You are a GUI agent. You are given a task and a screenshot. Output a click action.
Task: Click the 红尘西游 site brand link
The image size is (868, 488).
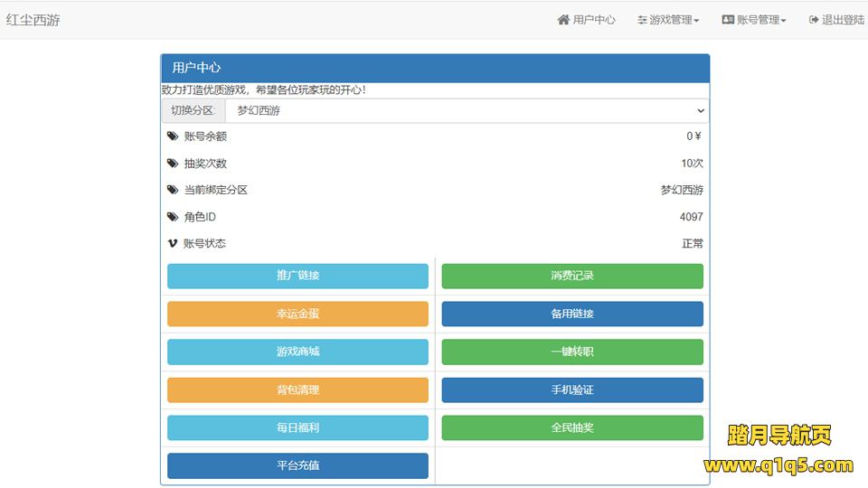[33, 20]
